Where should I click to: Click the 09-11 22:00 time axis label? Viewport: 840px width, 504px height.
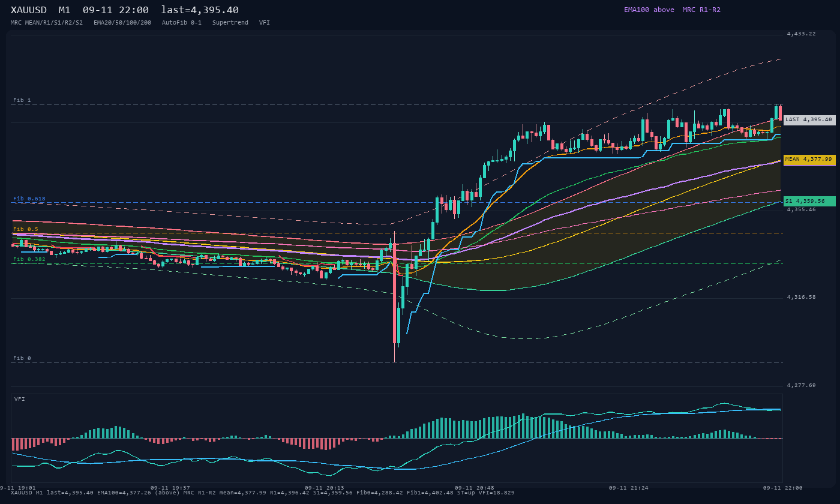[x=783, y=488]
